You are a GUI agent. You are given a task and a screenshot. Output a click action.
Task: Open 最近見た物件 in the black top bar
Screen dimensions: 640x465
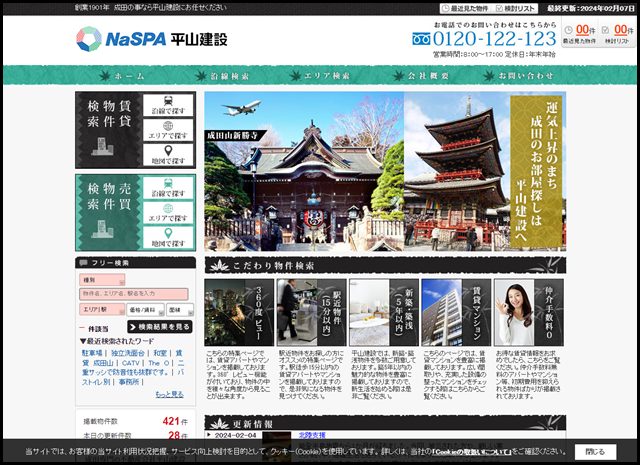[466, 8]
